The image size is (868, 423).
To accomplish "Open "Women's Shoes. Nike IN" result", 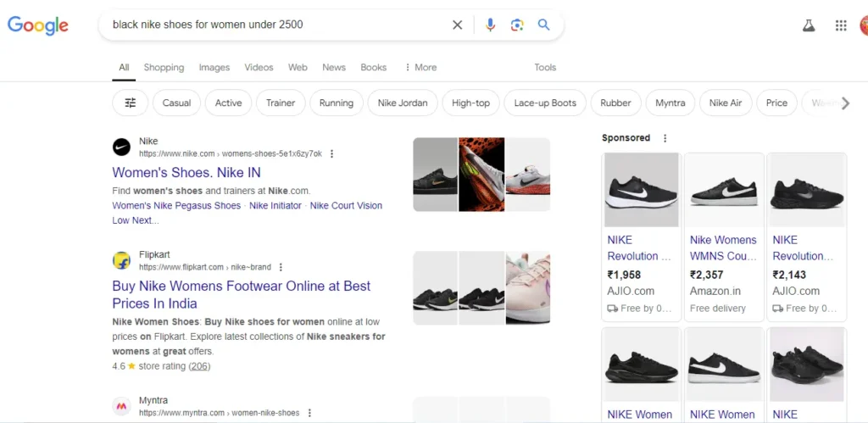I will pyautogui.click(x=186, y=173).
